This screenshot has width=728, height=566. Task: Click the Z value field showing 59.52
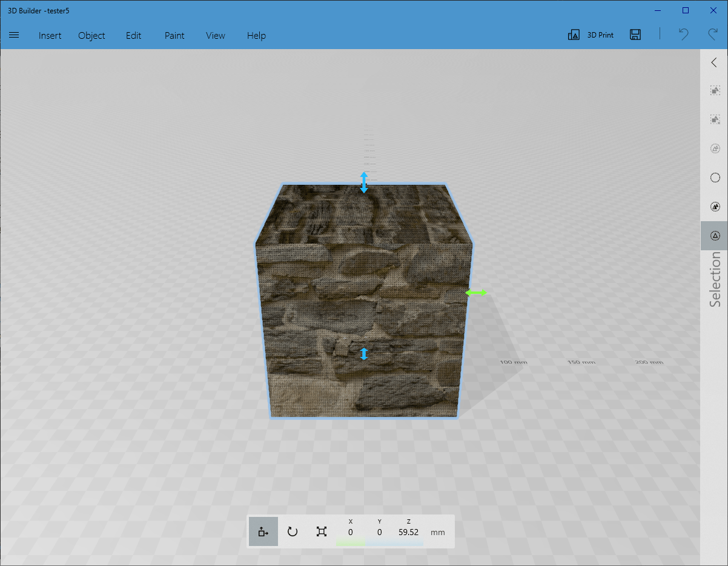pyautogui.click(x=408, y=531)
